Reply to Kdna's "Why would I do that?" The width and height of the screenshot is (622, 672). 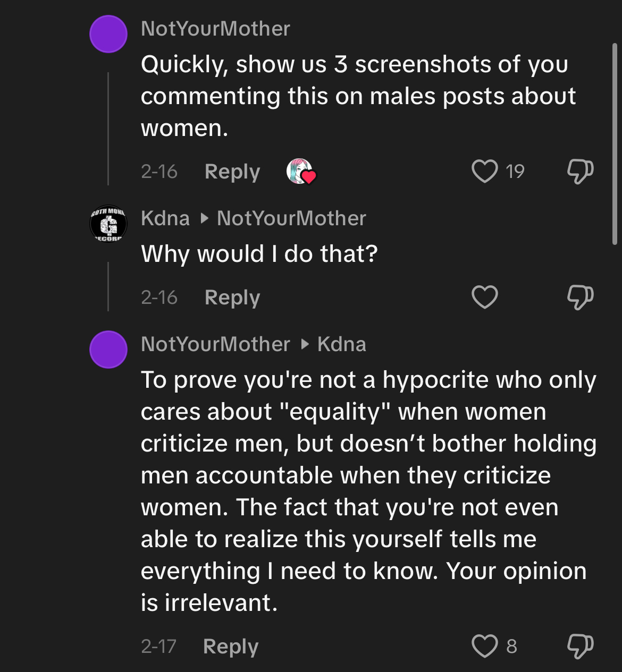click(x=232, y=297)
